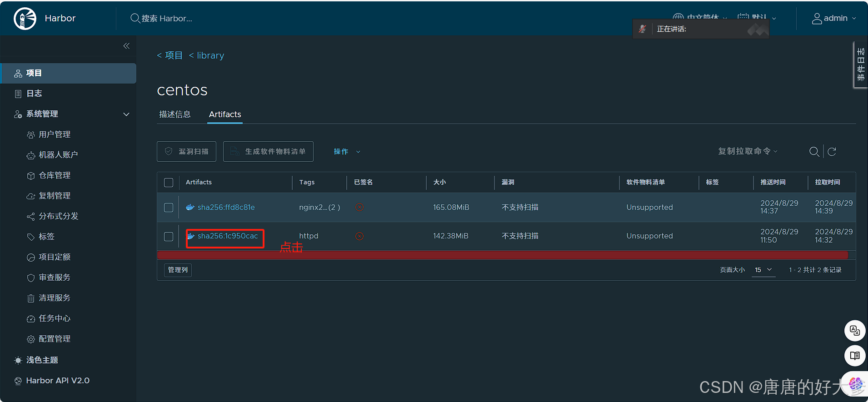Click the unsigned red X in nginx2 row
Viewport: 868px width, 402px height.
coord(359,207)
